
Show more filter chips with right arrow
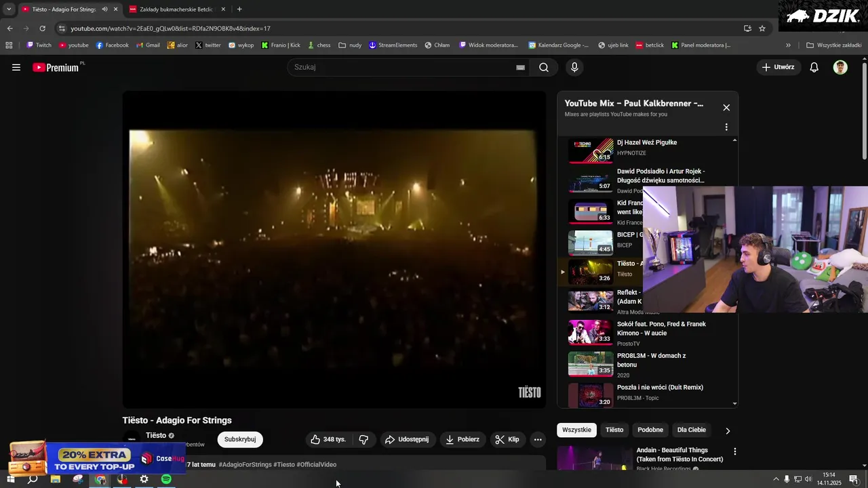pyautogui.click(x=728, y=430)
